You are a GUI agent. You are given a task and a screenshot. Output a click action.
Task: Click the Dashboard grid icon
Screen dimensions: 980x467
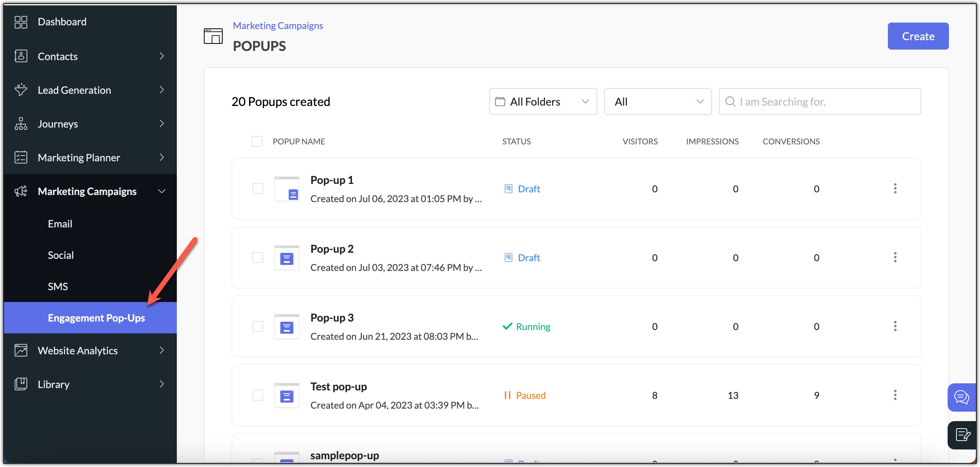pyautogui.click(x=21, y=22)
